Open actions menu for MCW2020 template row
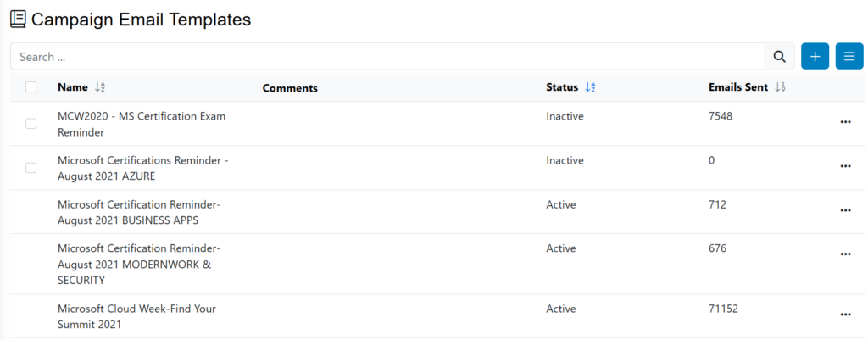The image size is (868, 340). tap(844, 122)
